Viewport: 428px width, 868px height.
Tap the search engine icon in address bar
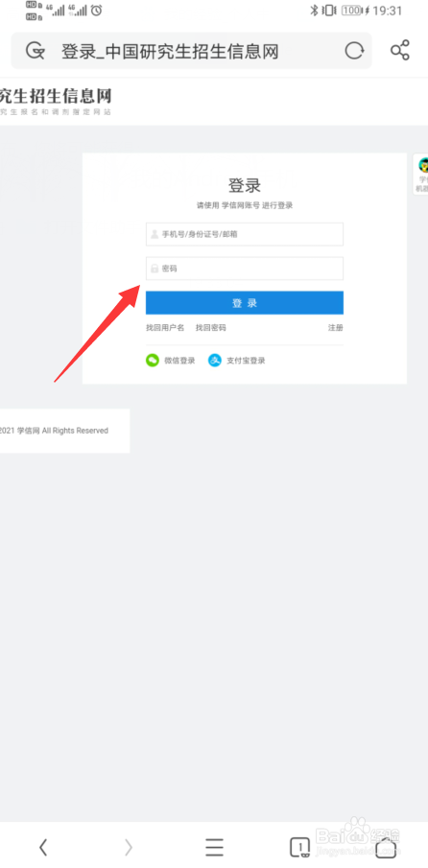click(x=35, y=51)
